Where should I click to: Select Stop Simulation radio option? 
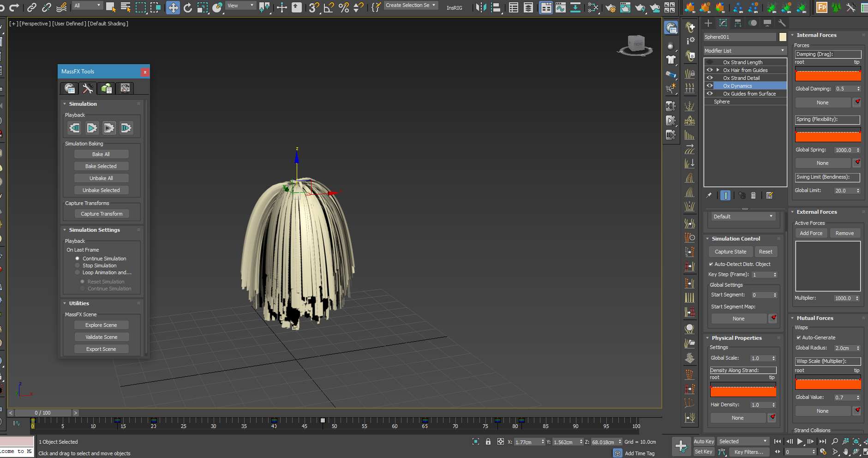click(78, 265)
